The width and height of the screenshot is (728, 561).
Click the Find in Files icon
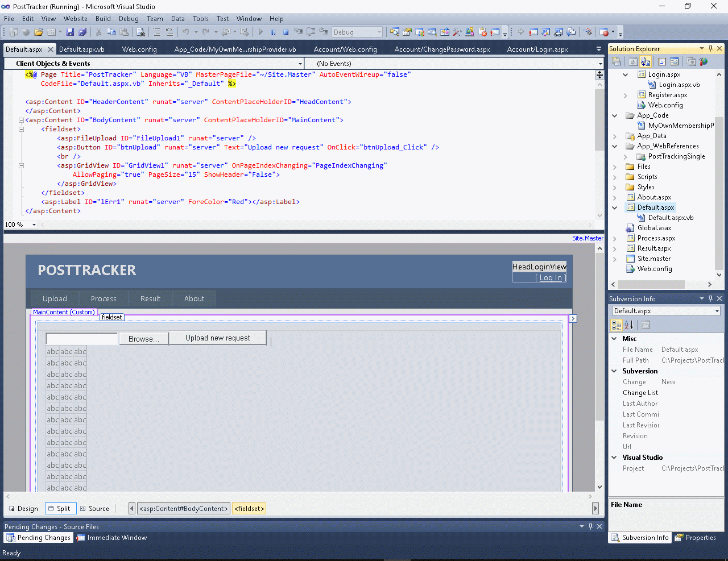point(140,32)
